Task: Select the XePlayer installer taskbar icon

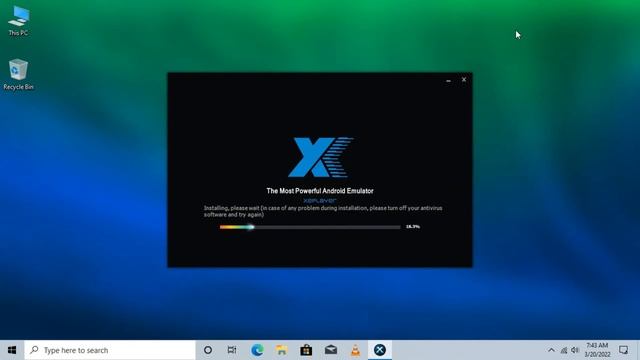Action: tap(380, 350)
